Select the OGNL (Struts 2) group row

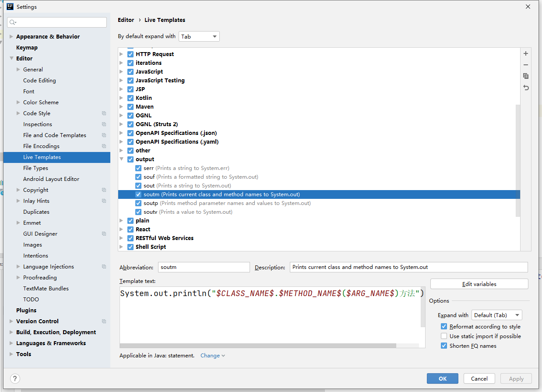[319, 124]
